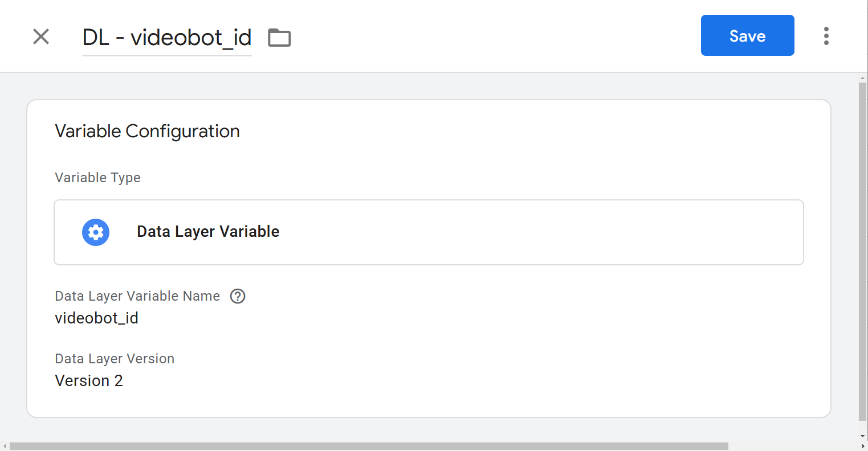
Task: Save the DL - videobot_id variable
Action: pyautogui.click(x=747, y=35)
